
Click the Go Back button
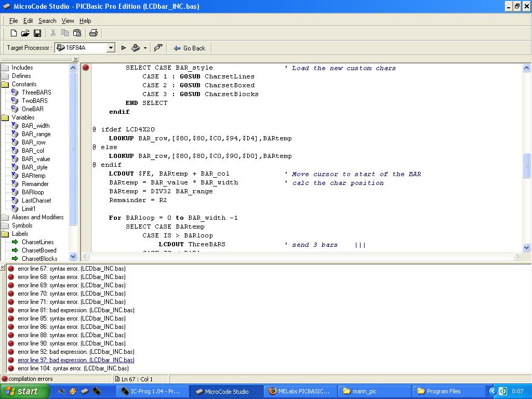click(x=190, y=48)
